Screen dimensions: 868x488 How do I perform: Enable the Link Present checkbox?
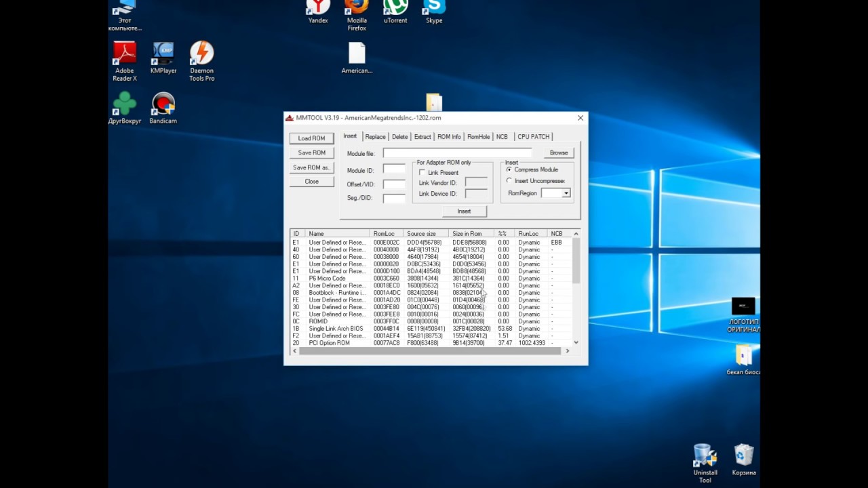pos(422,173)
